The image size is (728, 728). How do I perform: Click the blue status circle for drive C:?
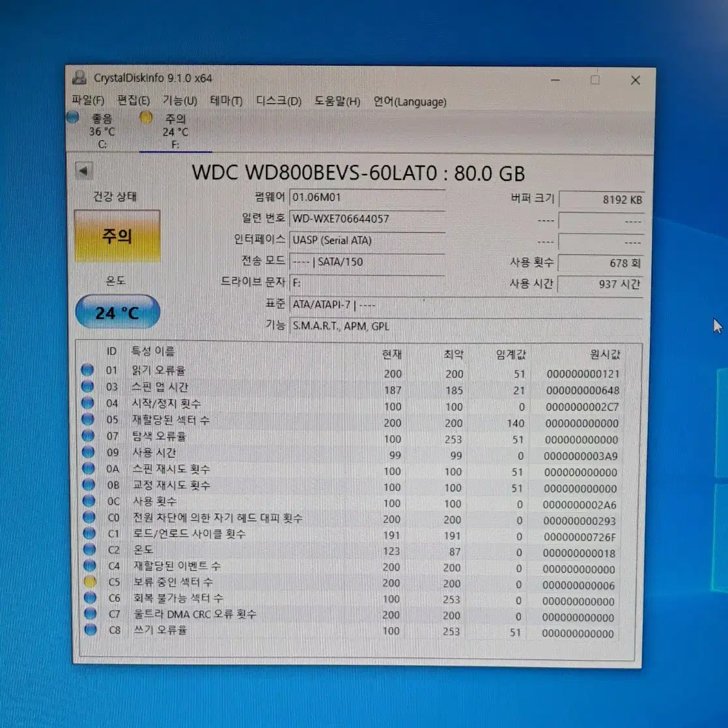coord(73,117)
